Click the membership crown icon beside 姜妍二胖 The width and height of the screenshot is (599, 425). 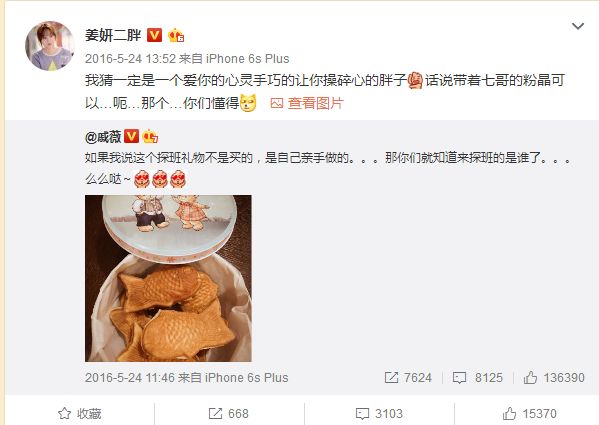[x=176, y=35]
